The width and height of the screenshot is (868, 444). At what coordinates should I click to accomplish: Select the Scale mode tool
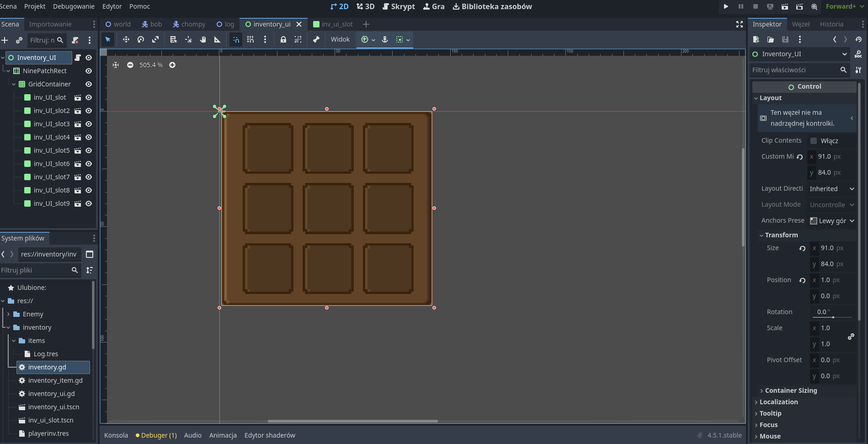155,40
